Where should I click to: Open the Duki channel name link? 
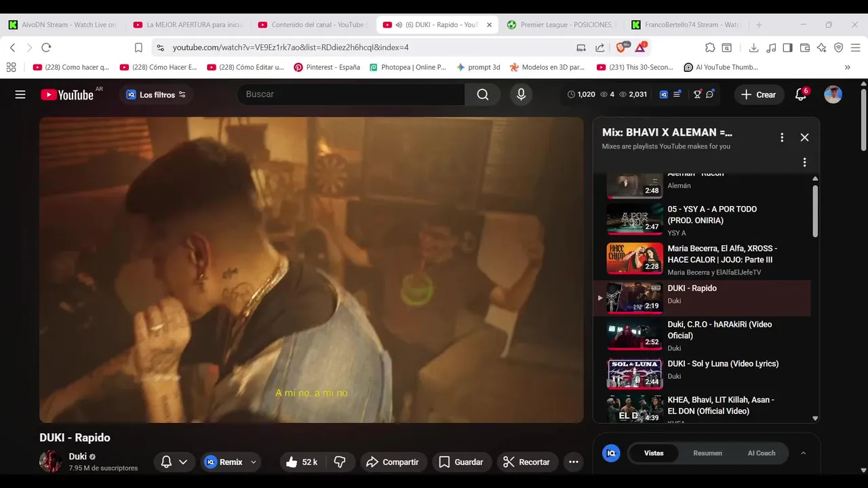[x=77, y=457]
